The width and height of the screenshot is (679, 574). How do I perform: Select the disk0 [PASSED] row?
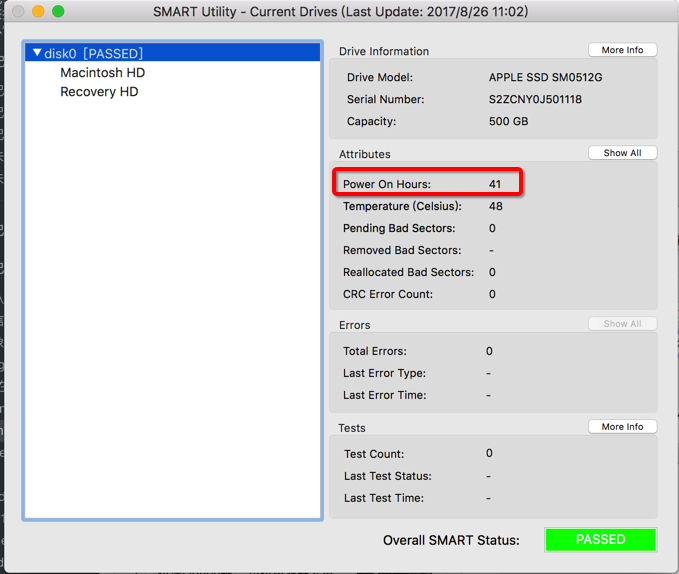point(172,53)
